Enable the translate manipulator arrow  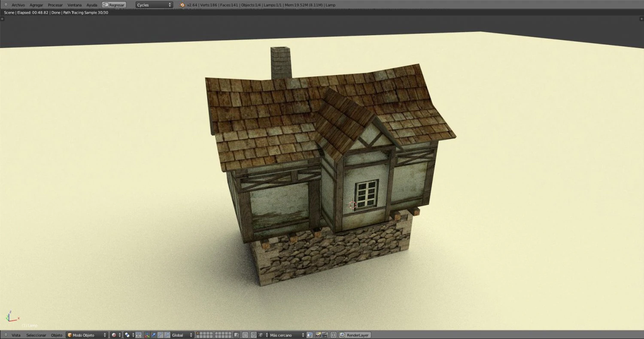pyautogui.click(x=154, y=335)
